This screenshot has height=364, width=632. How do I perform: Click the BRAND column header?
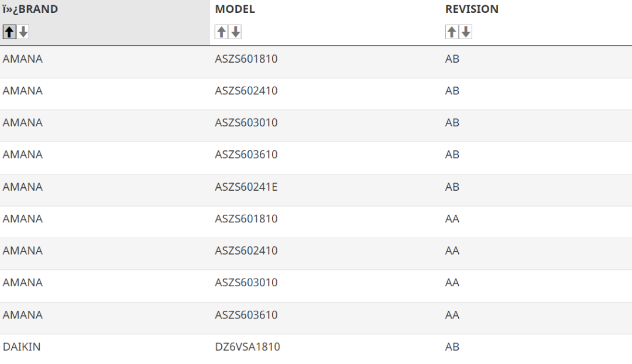30,9
